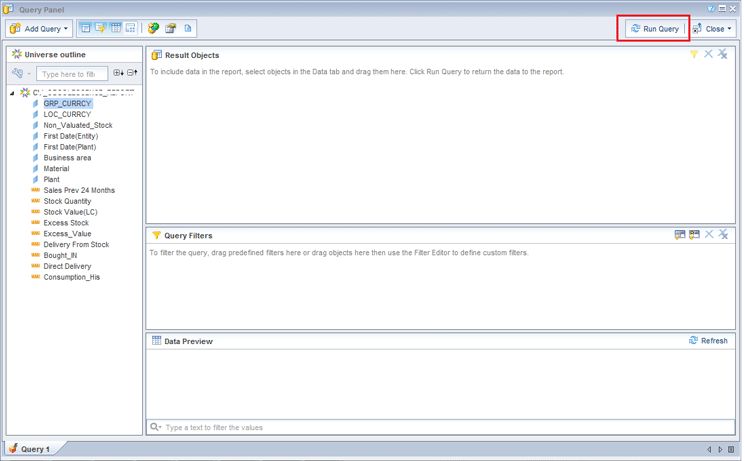This screenshot has height=461, width=745.
Task: Toggle the scope of analysis panel icon
Action: [131, 29]
